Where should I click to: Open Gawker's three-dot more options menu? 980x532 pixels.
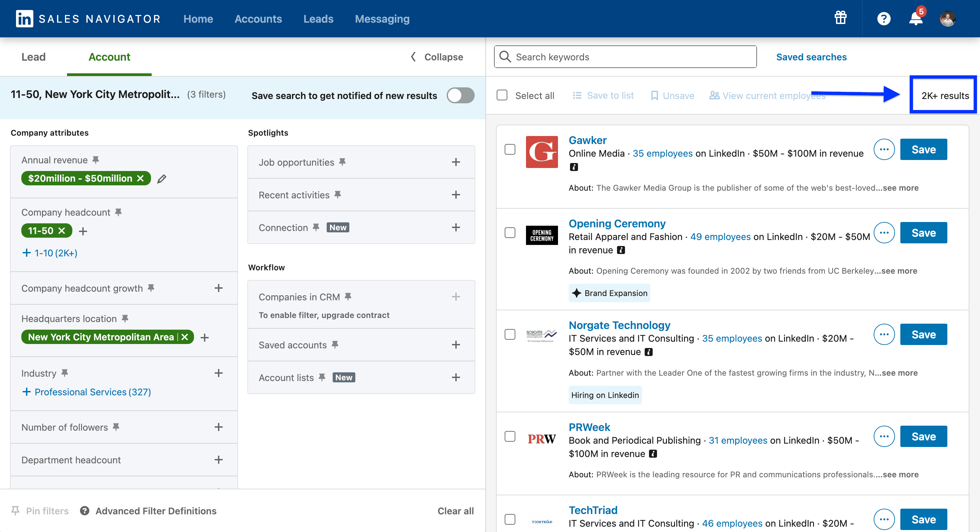(x=884, y=150)
